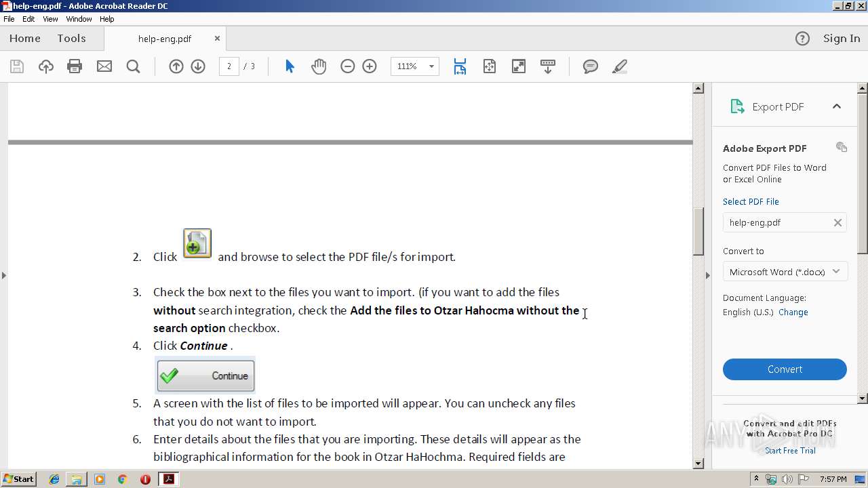
Task: Click the upload to cloud icon
Action: coord(45,66)
